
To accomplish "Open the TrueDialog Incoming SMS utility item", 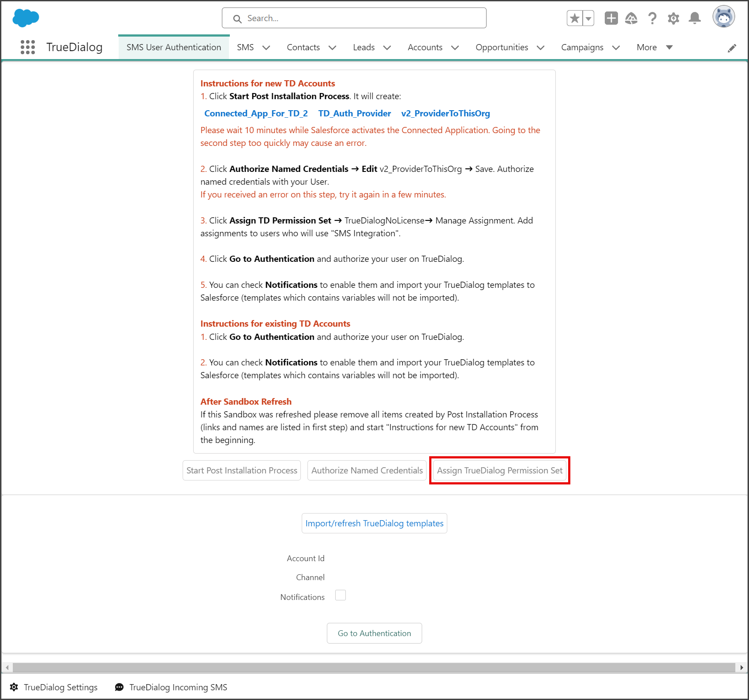I will pos(171,687).
